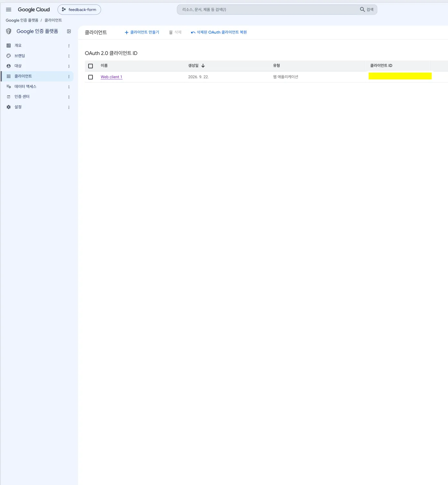Click the Google 인증 플랫폼 shield icon

coord(9,31)
